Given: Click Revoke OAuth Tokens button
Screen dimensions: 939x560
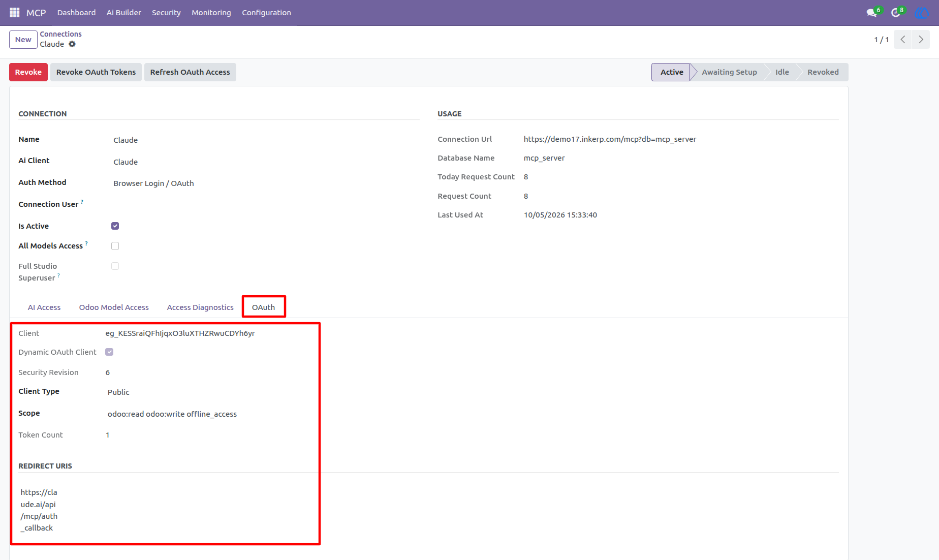Looking at the screenshot, I should [x=96, y=72].
